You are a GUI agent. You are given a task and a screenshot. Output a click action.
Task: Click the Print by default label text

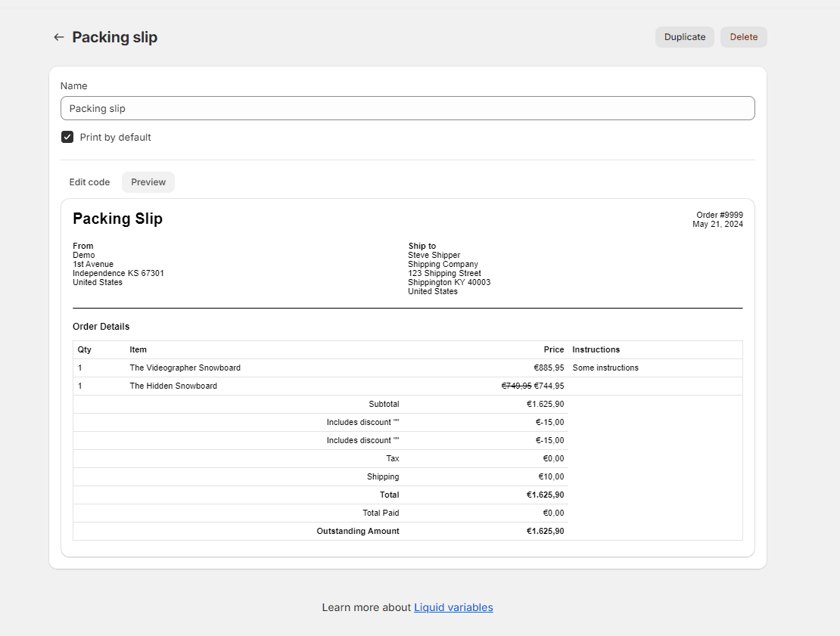click(x=116, y=137)
